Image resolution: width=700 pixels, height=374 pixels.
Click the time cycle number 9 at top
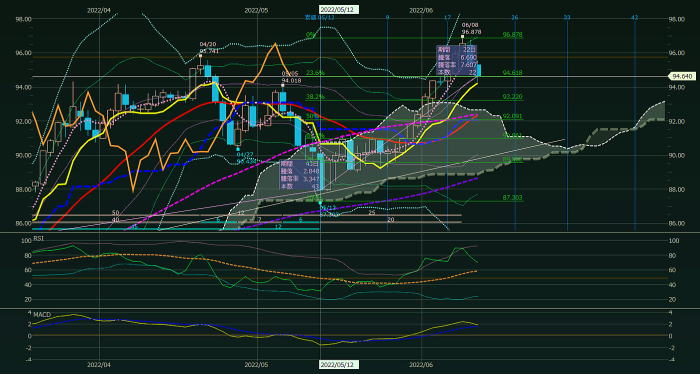388,17
